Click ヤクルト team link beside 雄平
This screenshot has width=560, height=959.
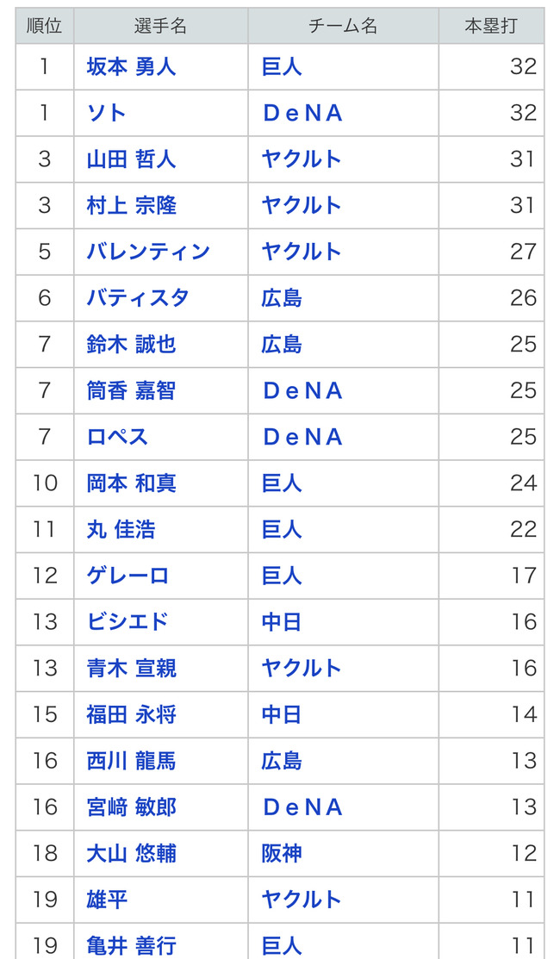[302, 900]
